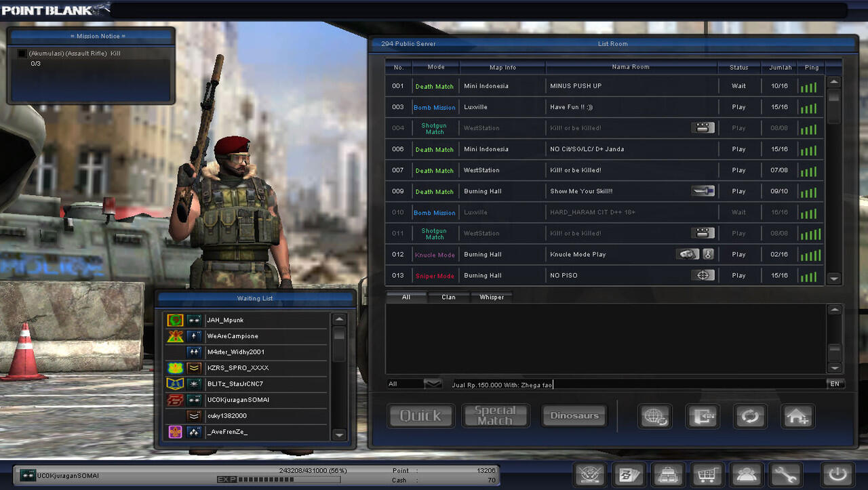
Task: Switch to the Clan chat tab
Action: 449,297
